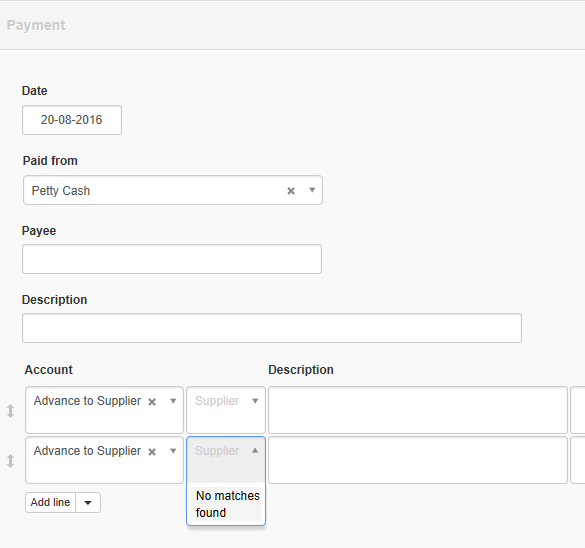The height and width of the screenshot is (548, 585).
Task: Collapse the open Supplier dropdown on second line
Action: (x=255, y=451)
